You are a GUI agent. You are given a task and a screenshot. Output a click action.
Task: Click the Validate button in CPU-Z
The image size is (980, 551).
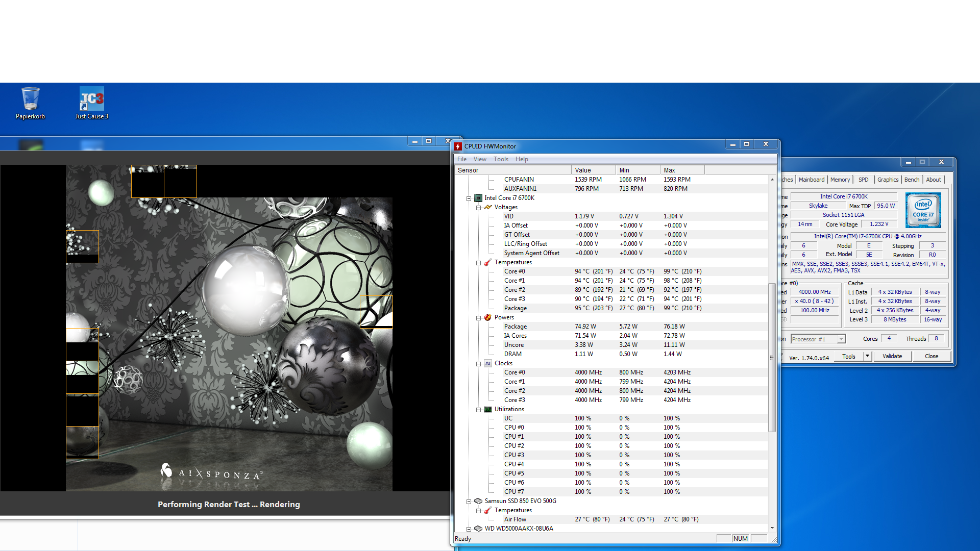[892, 356]
